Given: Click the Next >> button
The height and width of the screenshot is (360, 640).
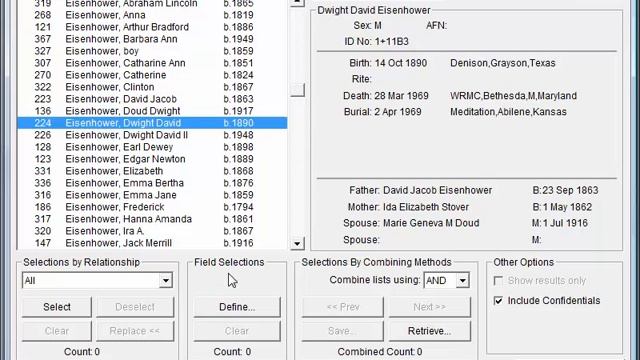Looking at the screenshot, I should coord(429,307).
